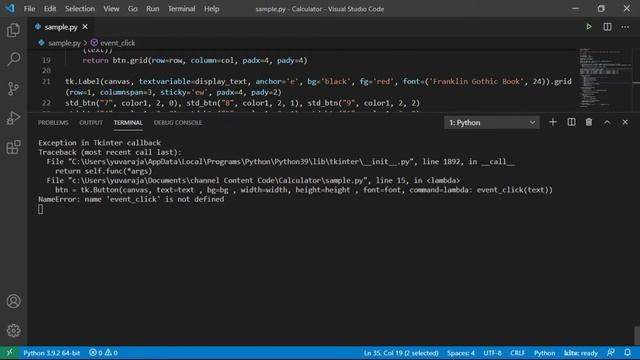Image resolution: width=640 pixels, height=360 pixels.
Task: Click Ln 35, Col 19 cursor position
Action: (x=401, y=353)
